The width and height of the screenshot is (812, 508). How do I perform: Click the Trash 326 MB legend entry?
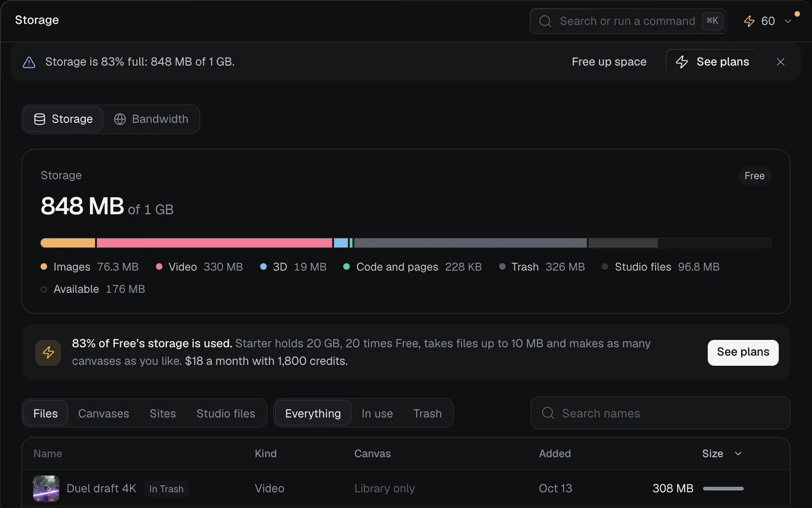(x=542, y=267)
